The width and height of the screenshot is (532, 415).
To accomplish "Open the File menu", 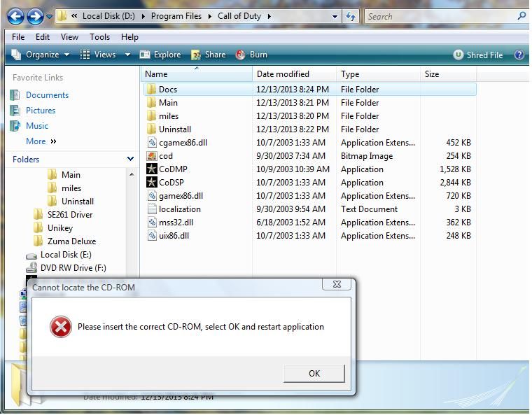I will pyautogui.click(x=18, y=37).
